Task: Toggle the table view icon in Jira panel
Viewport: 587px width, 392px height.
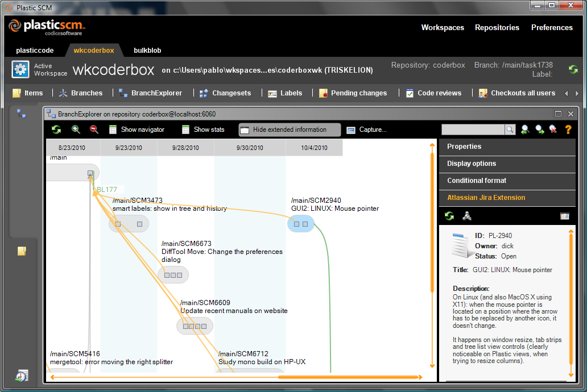Action: point(565,216)
